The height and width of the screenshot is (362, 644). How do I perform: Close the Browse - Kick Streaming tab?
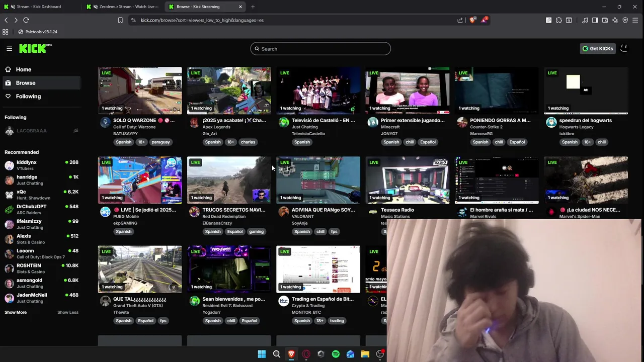point(240,7)
